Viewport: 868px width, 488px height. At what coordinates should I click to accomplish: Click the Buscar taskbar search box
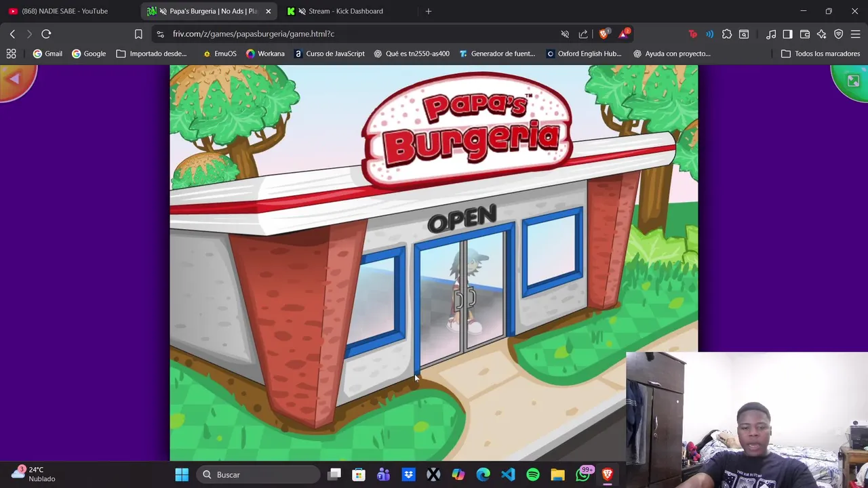pos(258,474)
